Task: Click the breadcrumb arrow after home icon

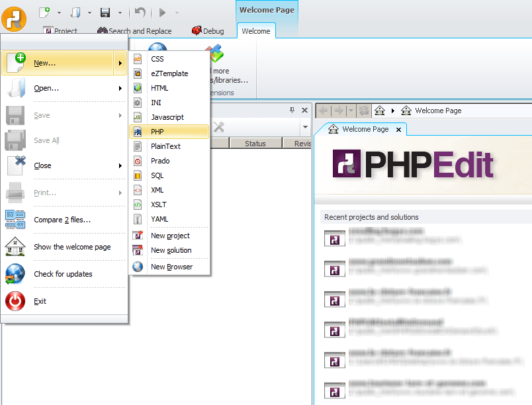Action: [393, 111]
